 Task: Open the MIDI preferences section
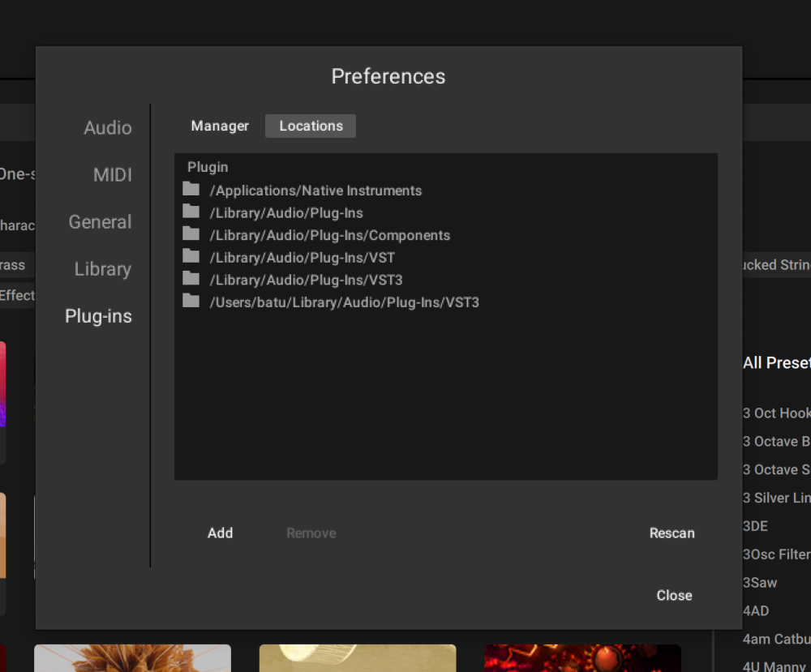pyautogui.click(x=112, y=175)
